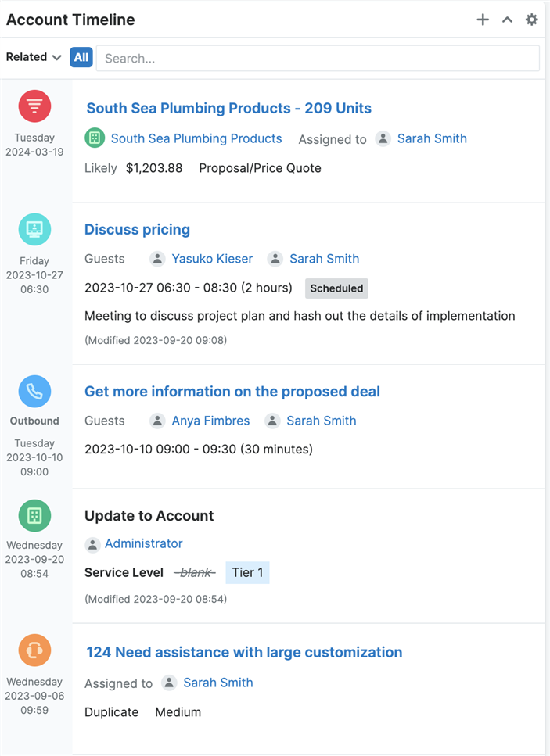Click the green account building icon
The height and width of the screenshot is (756, 550).
coord(34,516)
